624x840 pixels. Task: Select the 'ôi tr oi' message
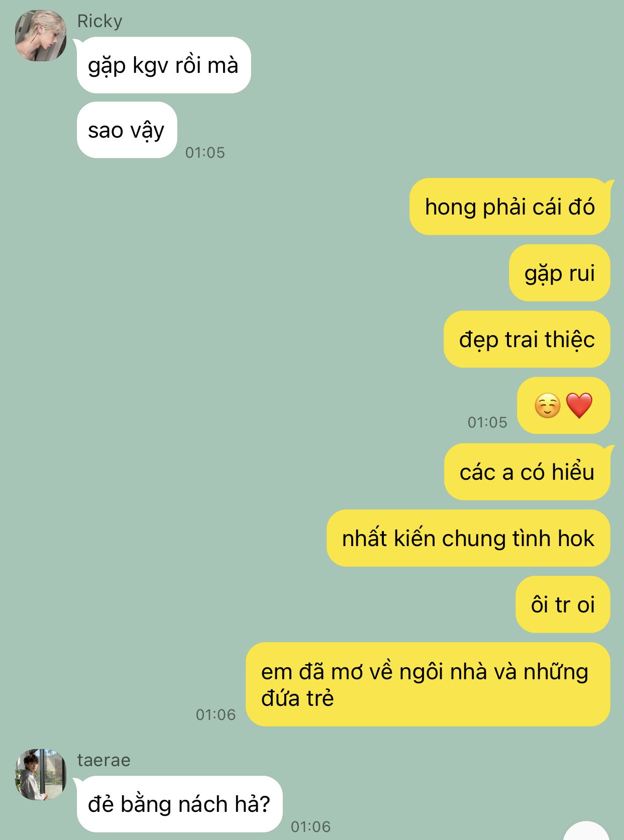click(x=562, y=604)
